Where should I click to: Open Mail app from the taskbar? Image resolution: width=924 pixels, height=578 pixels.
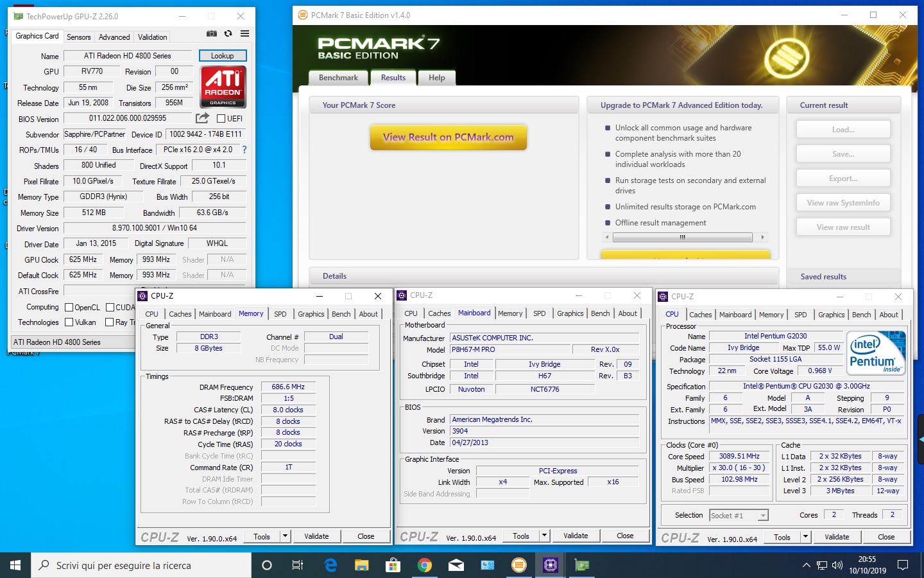[456, 565]
